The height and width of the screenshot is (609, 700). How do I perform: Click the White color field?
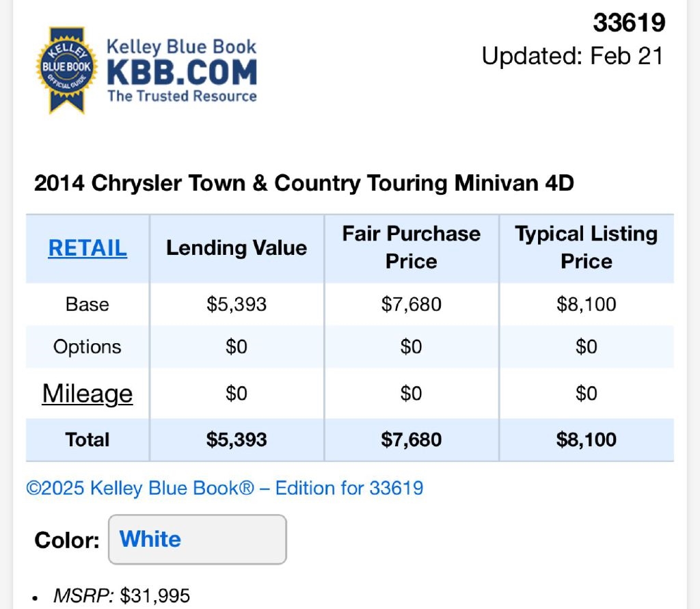click(x=197, y=539)
